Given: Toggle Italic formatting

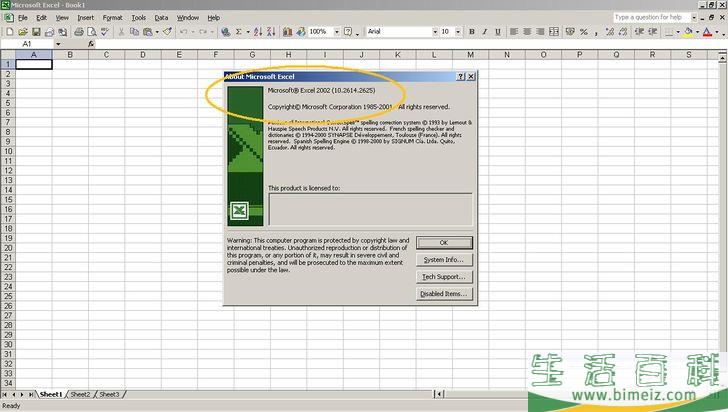Looking at the screenshot, I should [x=485, y=32].
